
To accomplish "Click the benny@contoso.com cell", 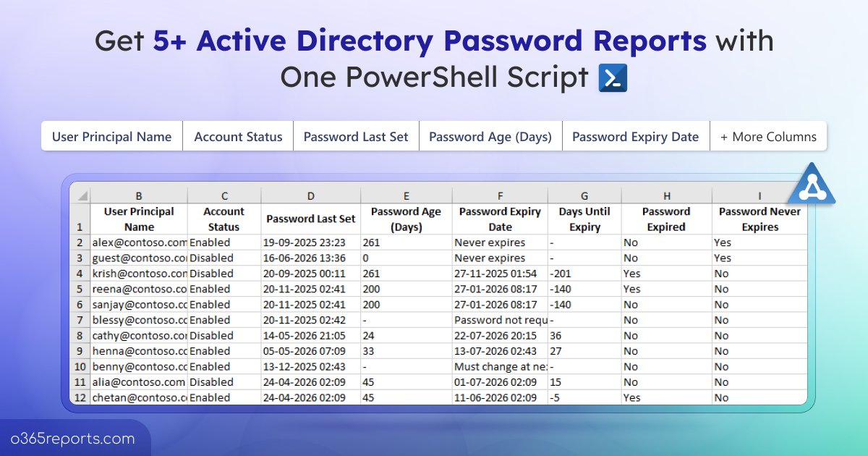I will coord(139,366).
